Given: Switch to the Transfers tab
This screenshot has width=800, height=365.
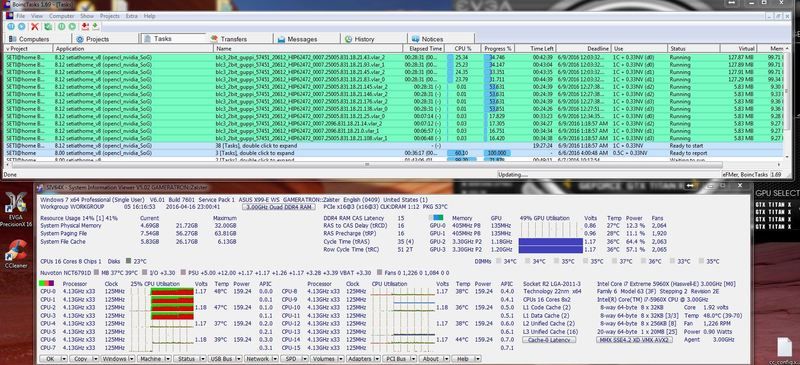Looking at the screenshot, I should (x=239, y=39).
